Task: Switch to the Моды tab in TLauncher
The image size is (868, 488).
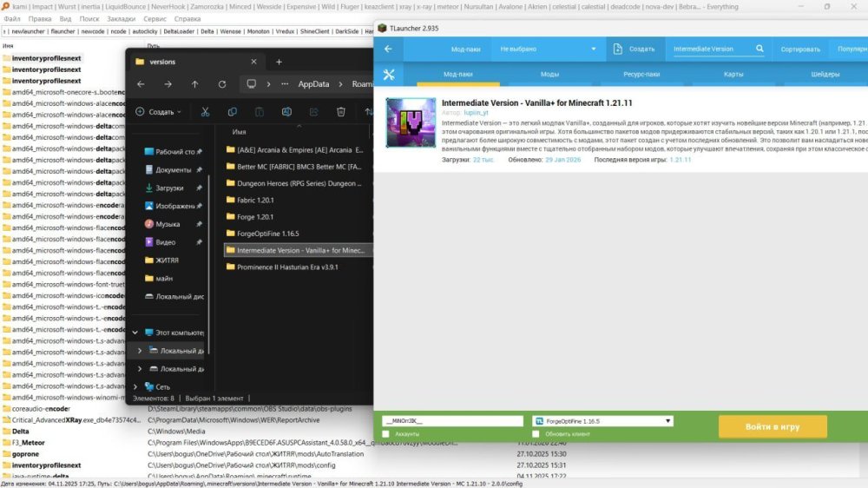Action: [549, 74]
